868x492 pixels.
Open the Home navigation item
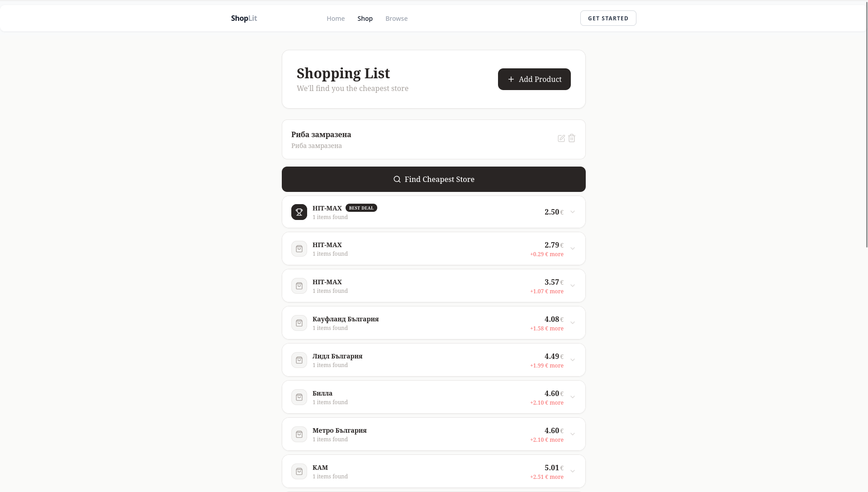[x=336, y=19]
